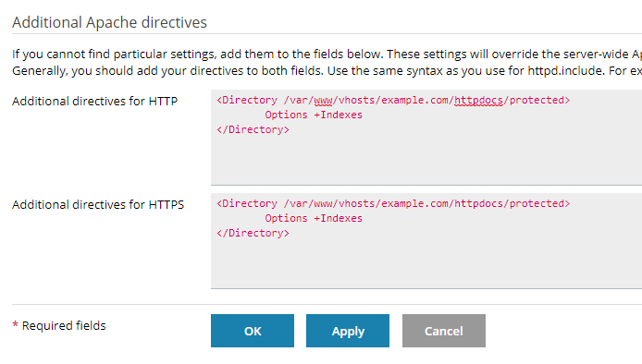Screen dimensions: 642x364
Task: Apply the Apache directive changes
Action: tap(348, 331)
